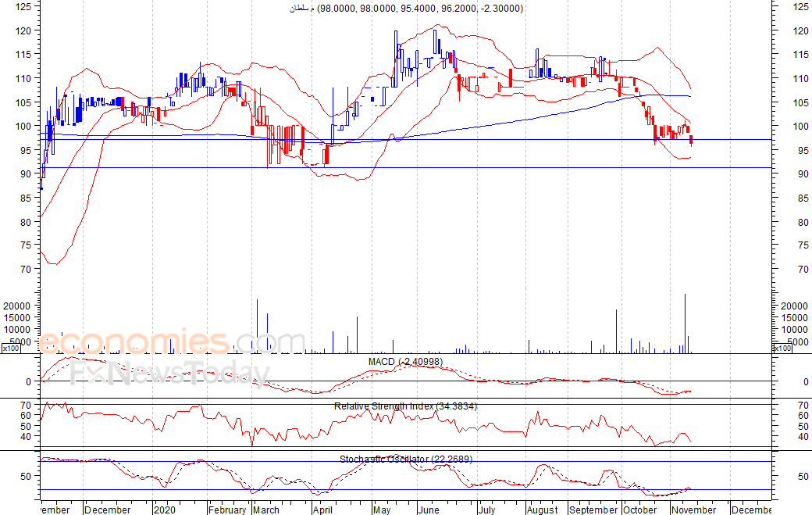The height and width of the screenshot is (515, 812).
Task: Click the price quote header at chart top
Action: click(405, 8)
